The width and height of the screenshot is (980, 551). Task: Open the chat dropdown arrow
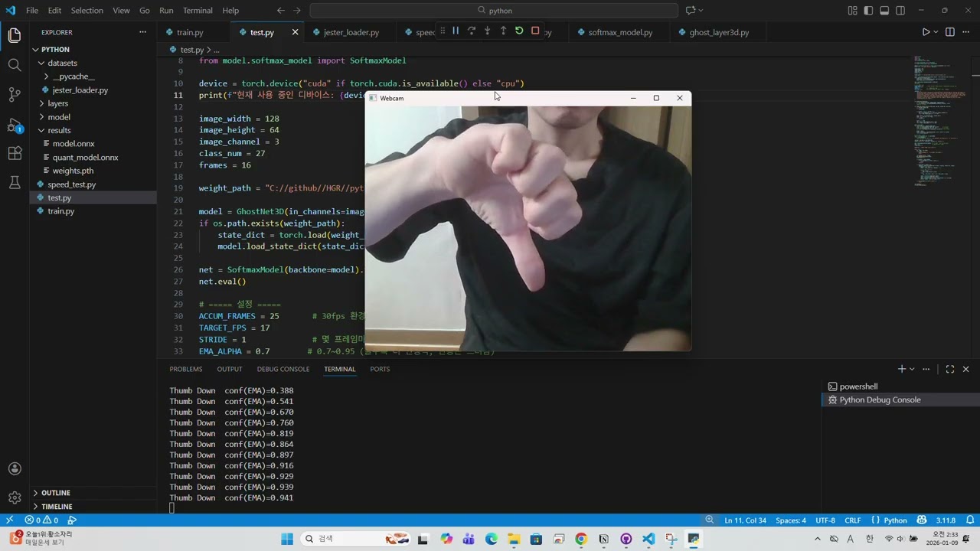pyautogui.click(x=701, y=11)
